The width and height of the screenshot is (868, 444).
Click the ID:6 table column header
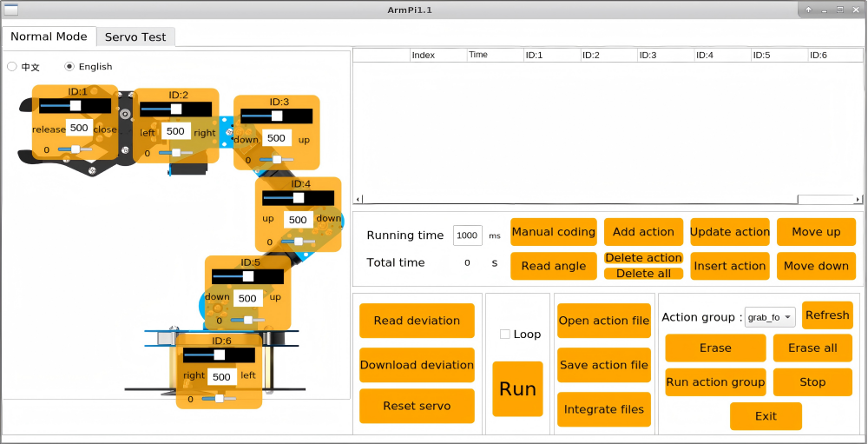coord(835,55)
